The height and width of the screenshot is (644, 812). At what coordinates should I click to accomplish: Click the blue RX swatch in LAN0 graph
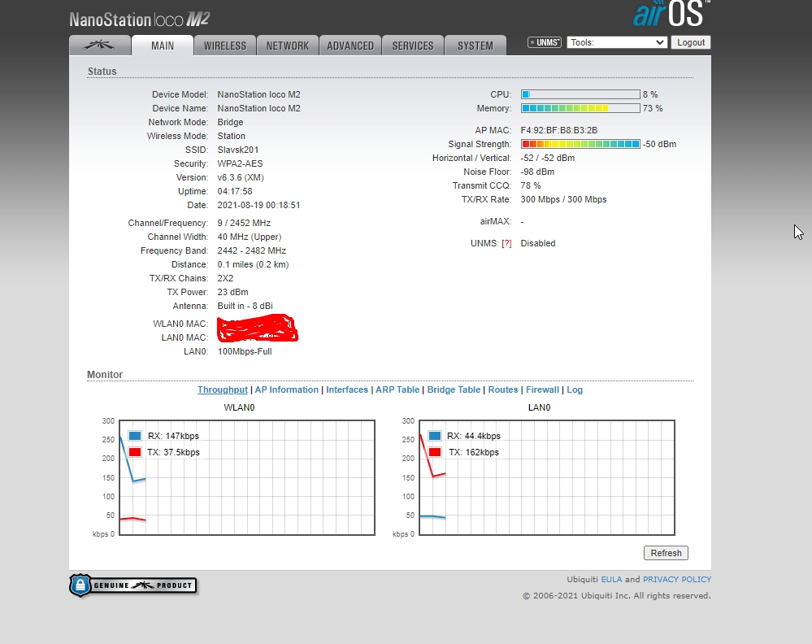435,436
